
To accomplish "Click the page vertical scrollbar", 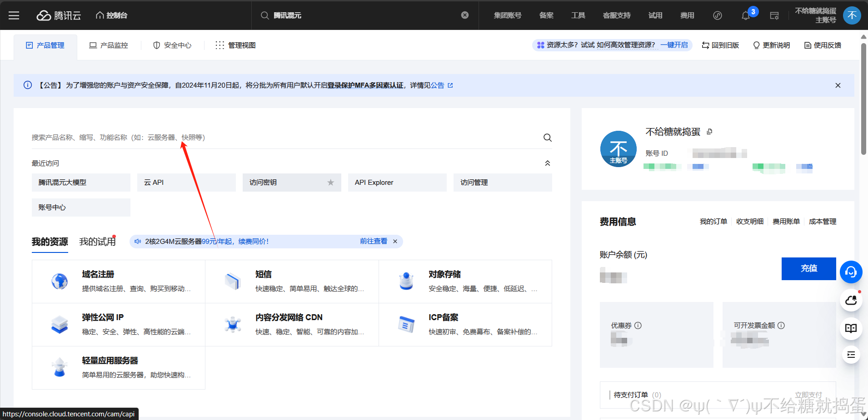I will [863, 99].
